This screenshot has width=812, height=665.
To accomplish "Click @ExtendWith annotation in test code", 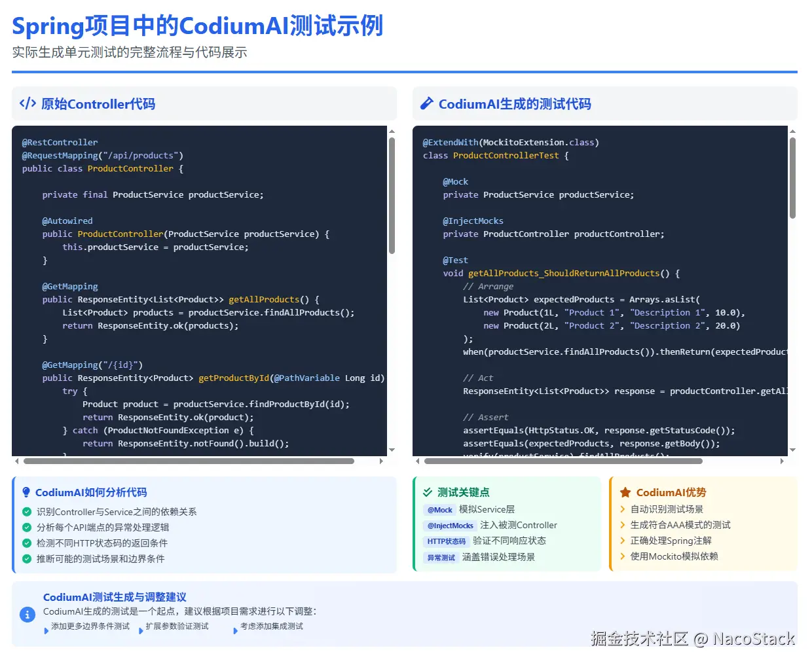I will [x=451, y=142].
